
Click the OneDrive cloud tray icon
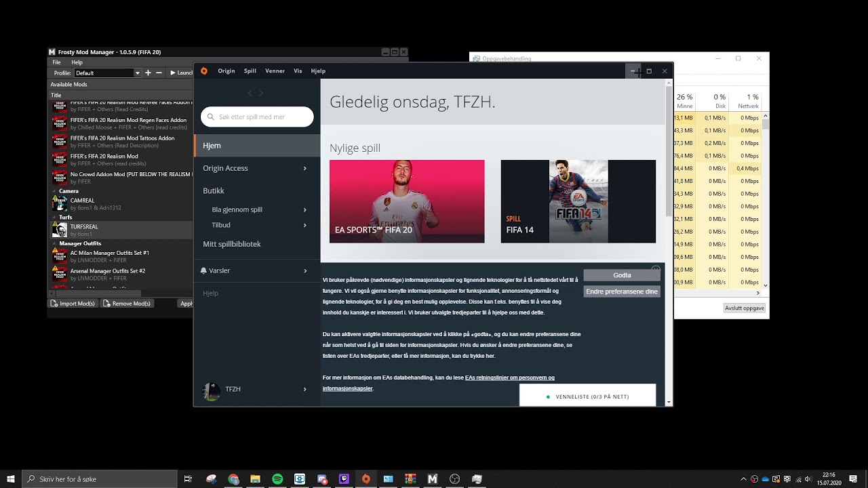coord(766,479)
